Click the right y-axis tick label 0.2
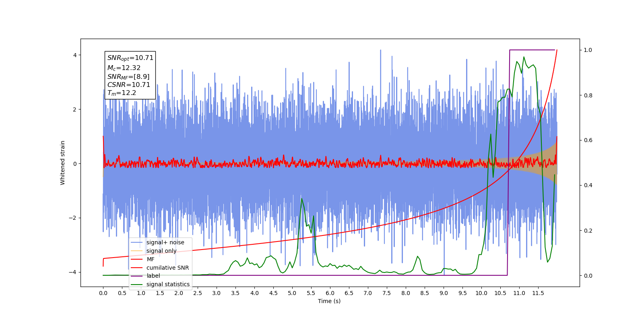This screenshot has width=644, height=322. 588,231
